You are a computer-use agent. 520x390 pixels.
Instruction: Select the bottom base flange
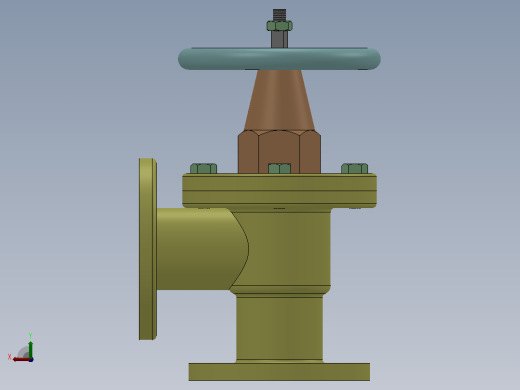(279, 372)
